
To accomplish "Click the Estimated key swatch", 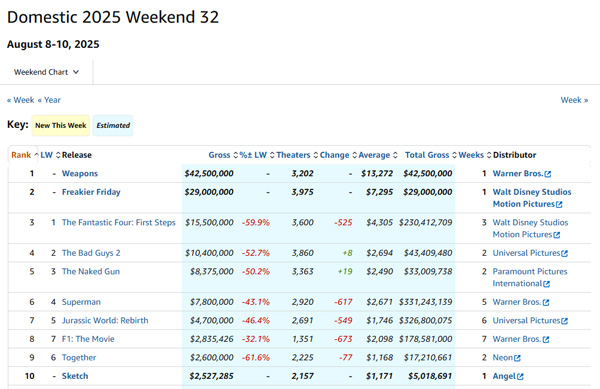I will click(x=113, y=125).
